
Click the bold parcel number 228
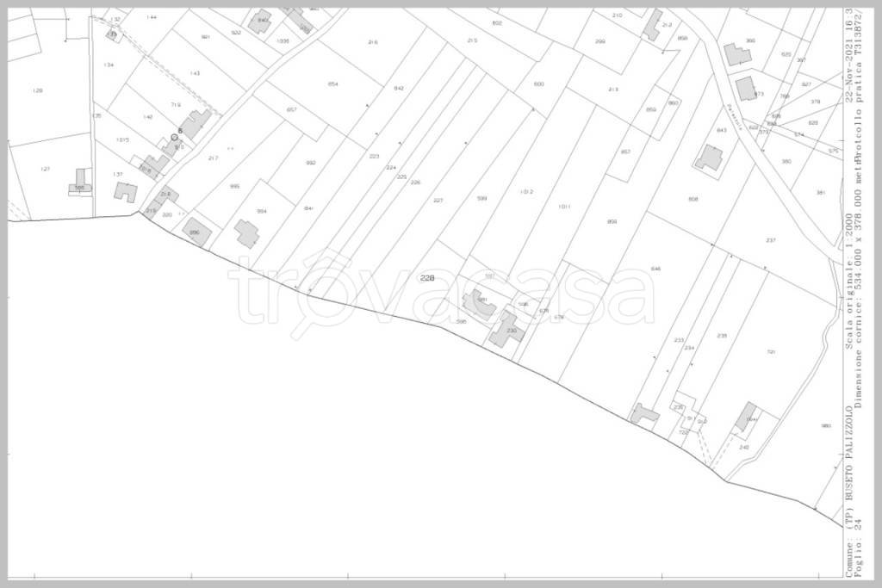tap(427, 278)
